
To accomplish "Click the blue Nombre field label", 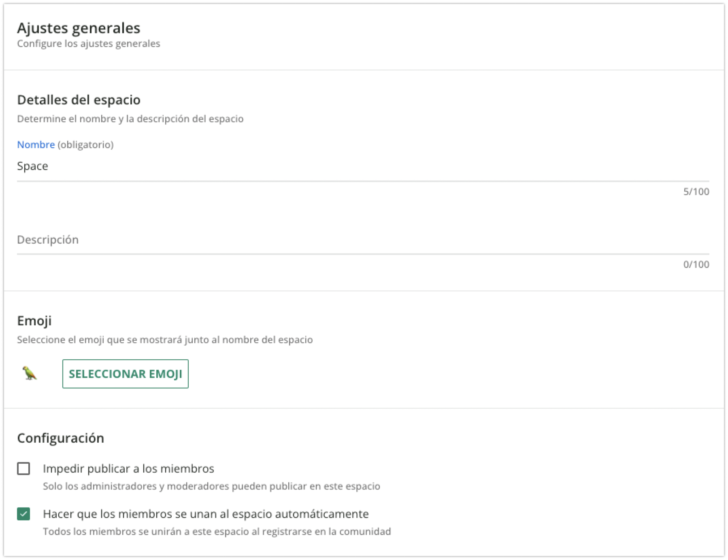I will pyautogui.click(x=36, y=144).
